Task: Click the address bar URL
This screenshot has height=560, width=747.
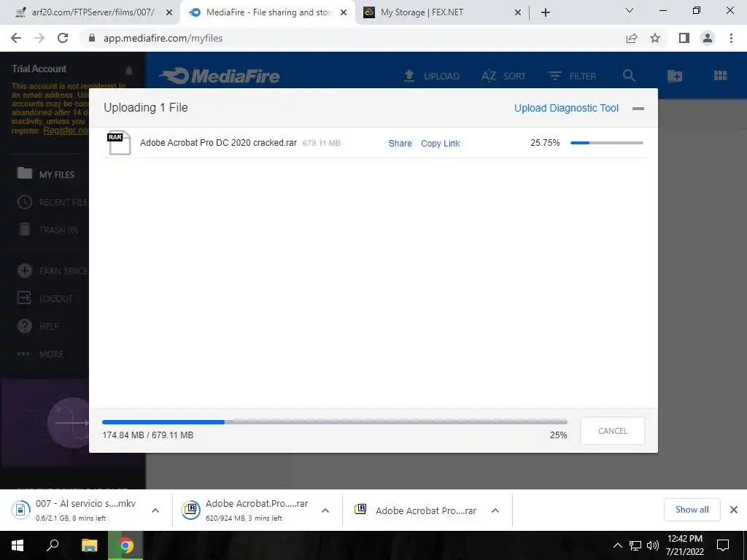Action: (x=163, y=38)
